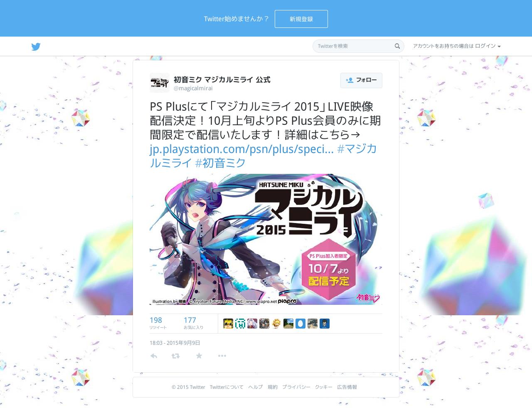Open the プライバシー footer link
Screen dimensions: 532x408
296,387
